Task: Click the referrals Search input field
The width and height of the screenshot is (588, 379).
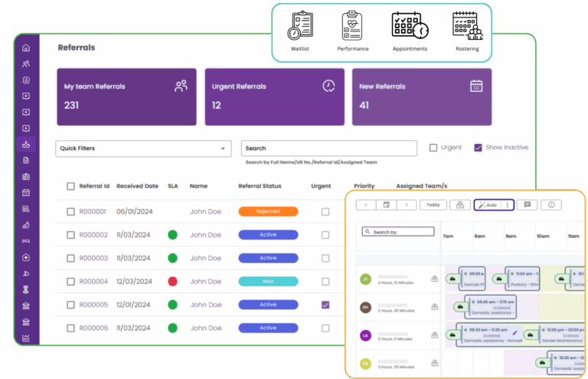Action: pos(329,149)
